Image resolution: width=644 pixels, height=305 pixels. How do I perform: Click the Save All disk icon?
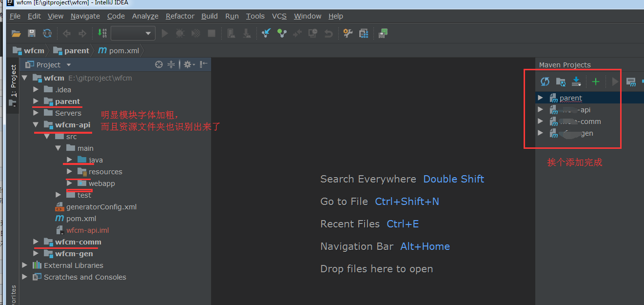[x=32, y=34]
